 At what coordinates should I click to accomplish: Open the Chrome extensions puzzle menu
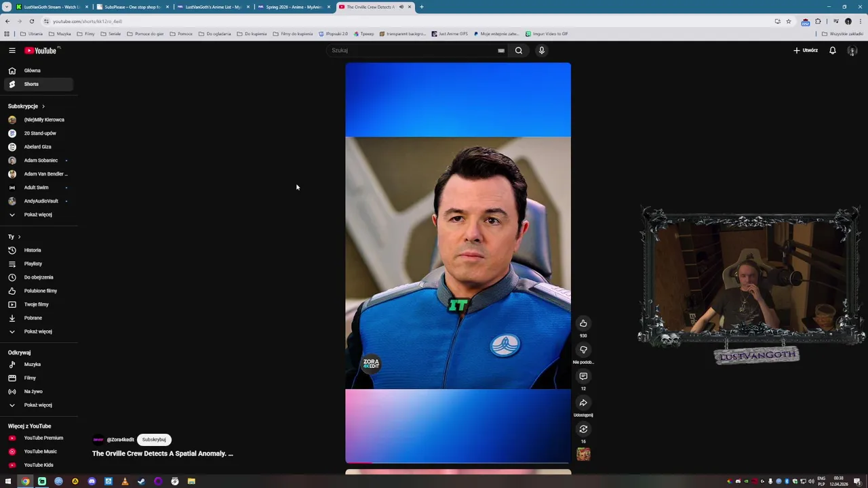point(818,21)
